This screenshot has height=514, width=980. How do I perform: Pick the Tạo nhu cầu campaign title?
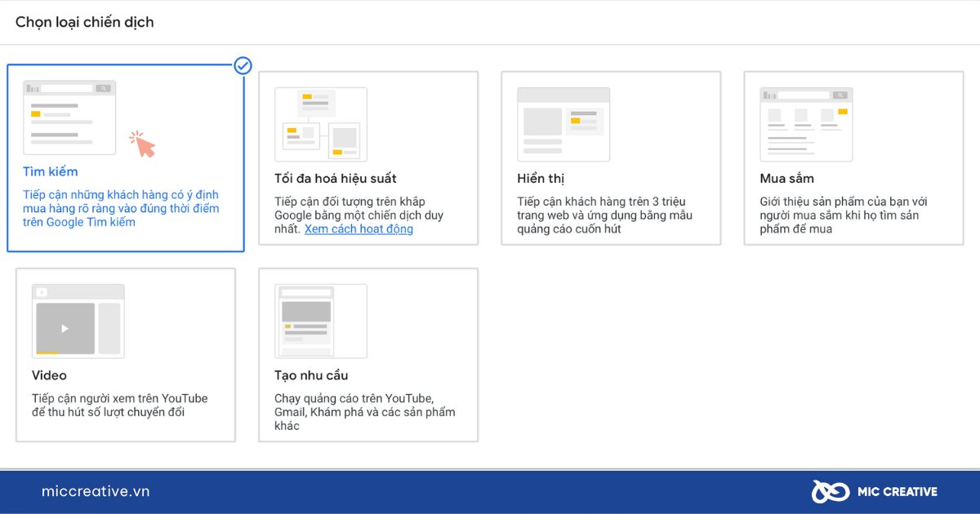pyautogui.click(x=311, y=375)
